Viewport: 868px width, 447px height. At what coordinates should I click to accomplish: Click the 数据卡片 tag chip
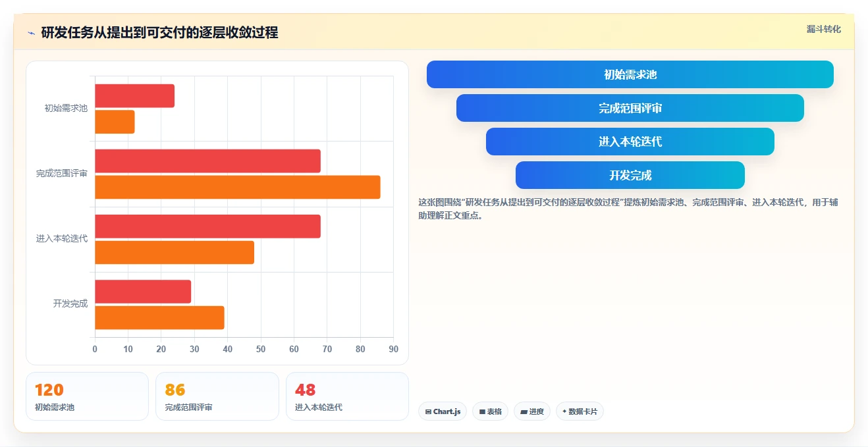point(580,411)
